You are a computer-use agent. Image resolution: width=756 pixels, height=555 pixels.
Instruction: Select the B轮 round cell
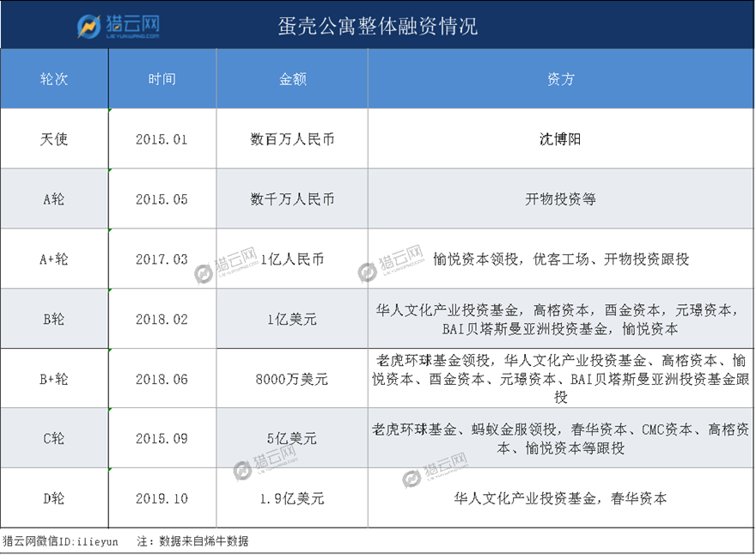pos(54,319)
